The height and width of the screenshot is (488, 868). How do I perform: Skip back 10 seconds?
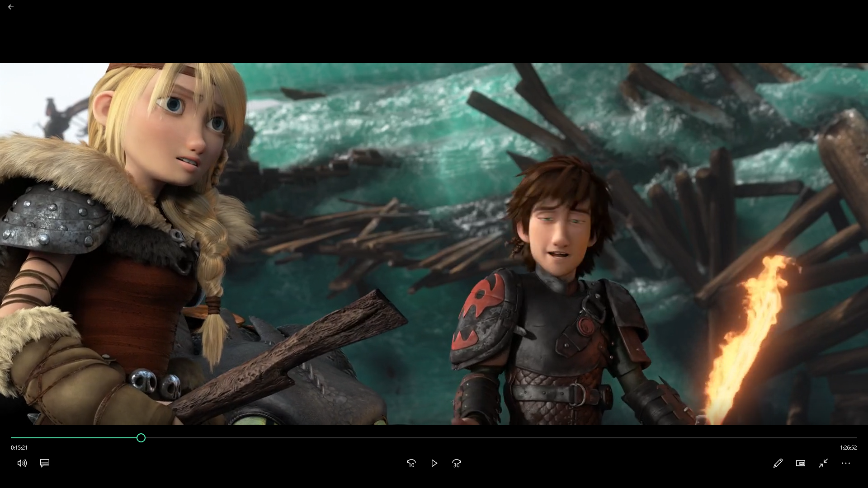coord(411,463)
